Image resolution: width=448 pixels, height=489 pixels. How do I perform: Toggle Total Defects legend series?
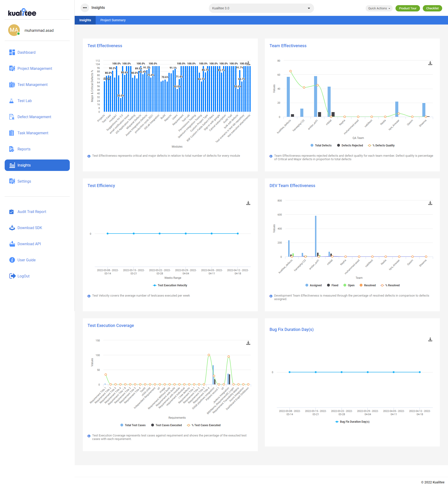321,145
